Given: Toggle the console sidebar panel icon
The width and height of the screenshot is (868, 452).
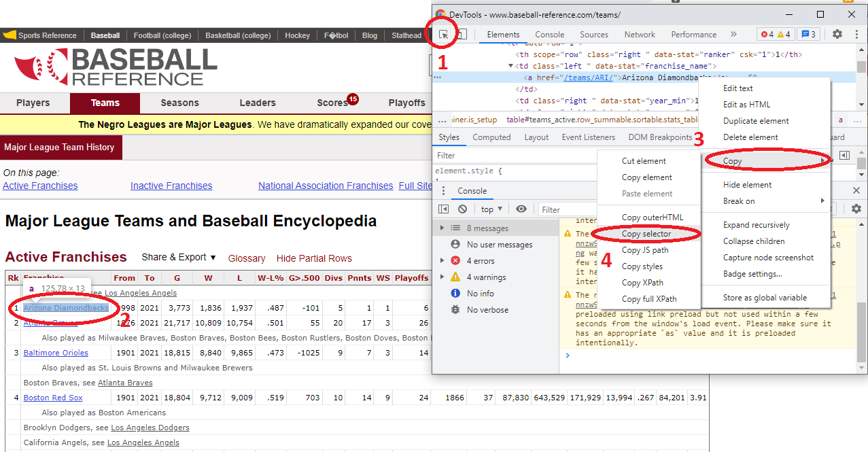Looking at the screenshot, I should 444,209.
